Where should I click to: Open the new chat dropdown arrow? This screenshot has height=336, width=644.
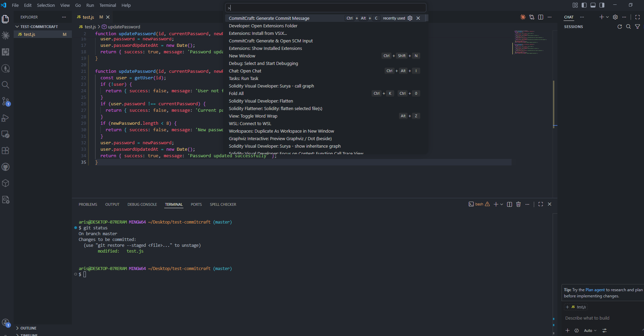pyautogui.click(x=607, y=17)
